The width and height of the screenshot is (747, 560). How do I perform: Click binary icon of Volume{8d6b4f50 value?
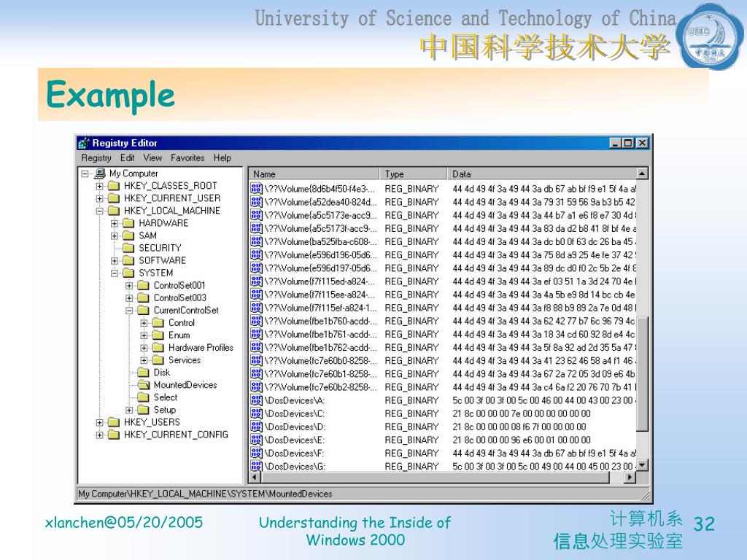(x=256, y=189)
